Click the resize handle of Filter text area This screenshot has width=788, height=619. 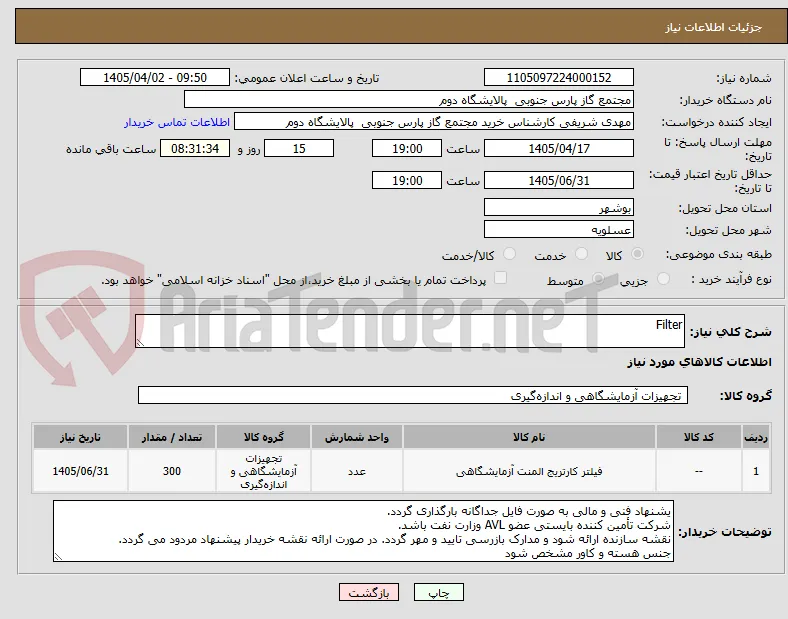(x=140, y=343)
